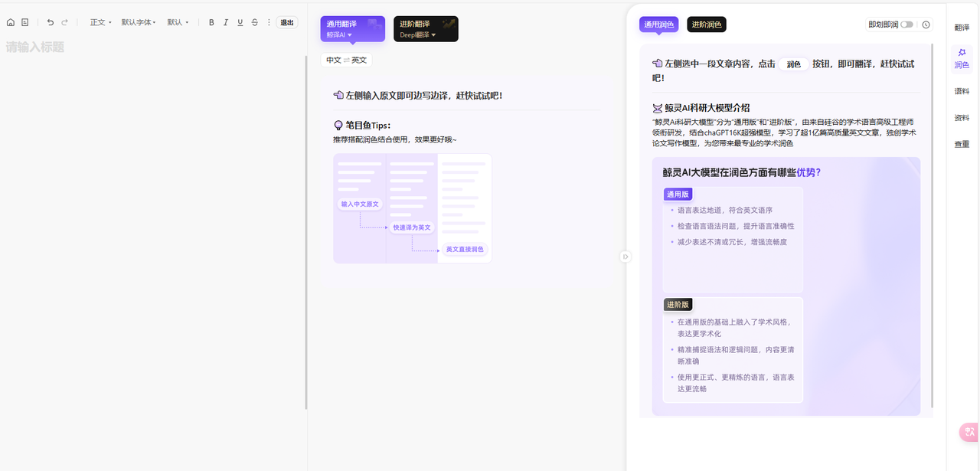Click the 输入中文原文 label in illustration
Screen dimensions: 980x471
point(360,204)
